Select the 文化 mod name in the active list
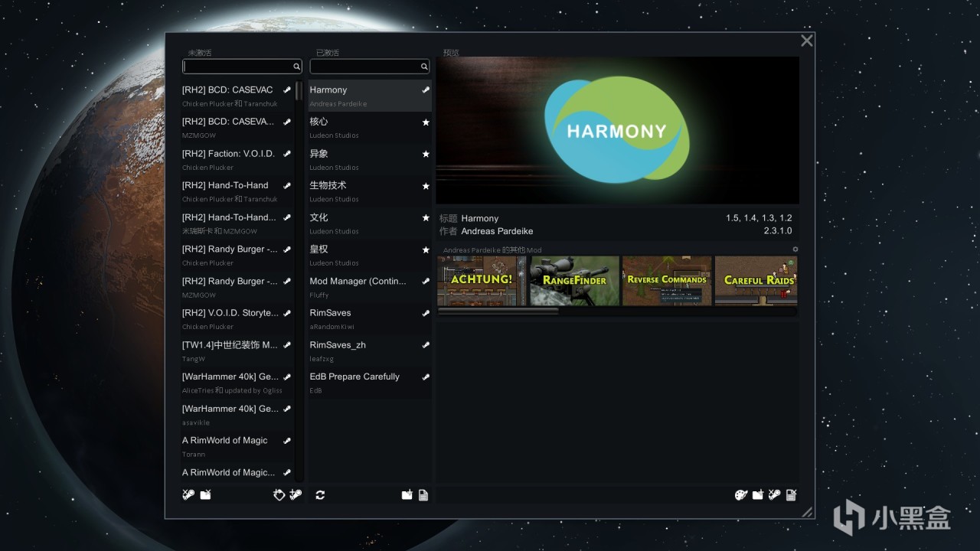 click(x=318, y=218)
